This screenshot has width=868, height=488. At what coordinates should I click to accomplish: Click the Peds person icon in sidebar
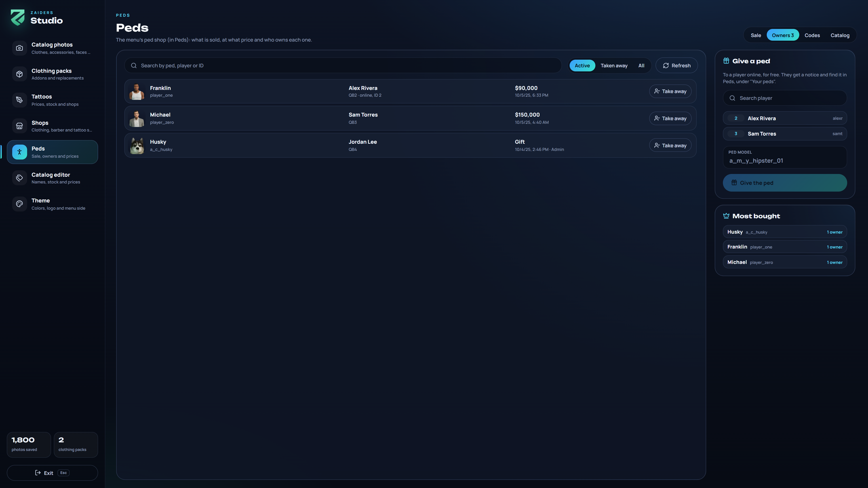tap(19, 152)
